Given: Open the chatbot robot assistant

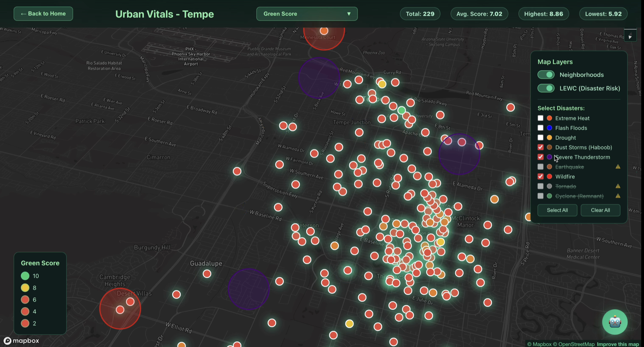Looking at the screenshot, I should coord(615,322).
